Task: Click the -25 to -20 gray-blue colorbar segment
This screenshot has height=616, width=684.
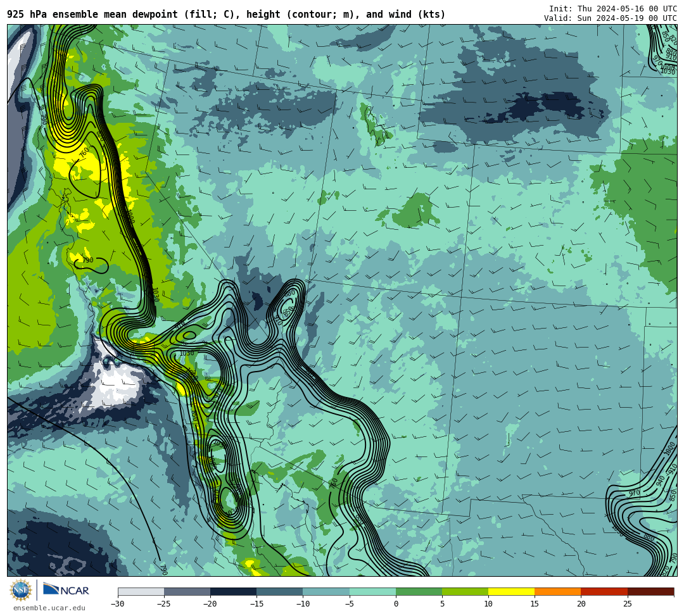Action: (x=187, y=591)
